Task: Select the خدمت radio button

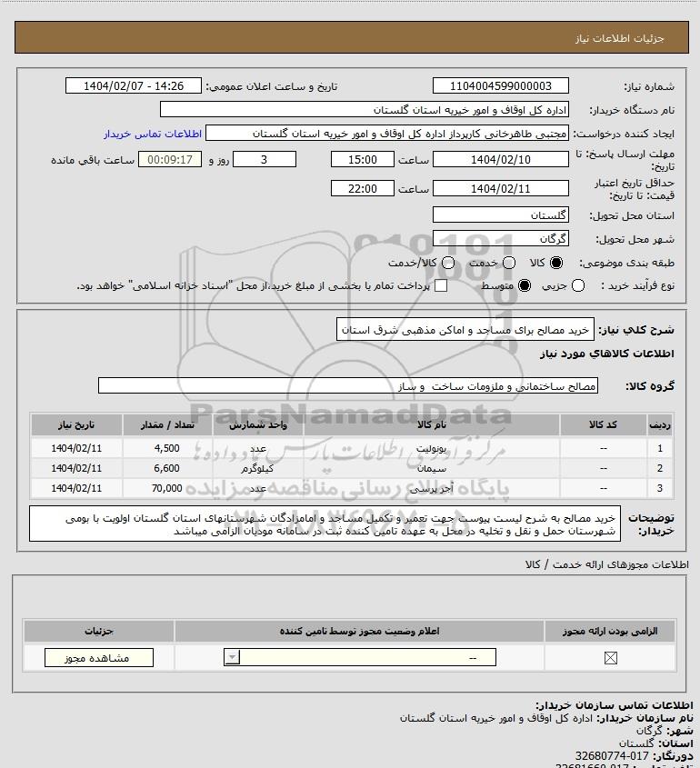Action: tap(509, 263)
